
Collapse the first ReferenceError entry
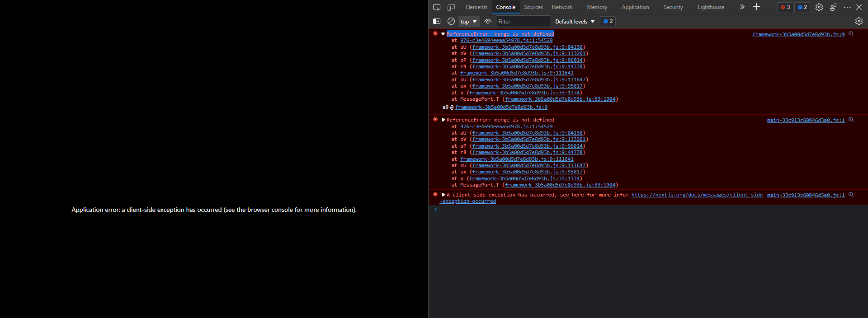[443, 34]
